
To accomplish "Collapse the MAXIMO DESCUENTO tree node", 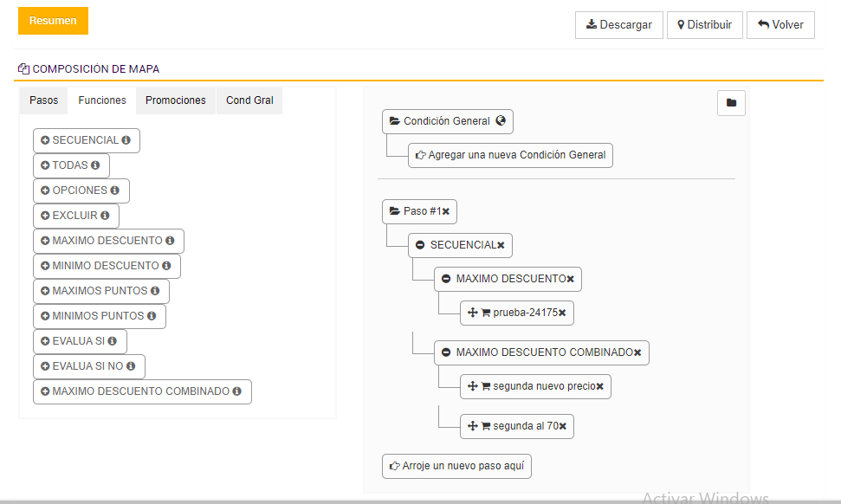I will (446, 279).
